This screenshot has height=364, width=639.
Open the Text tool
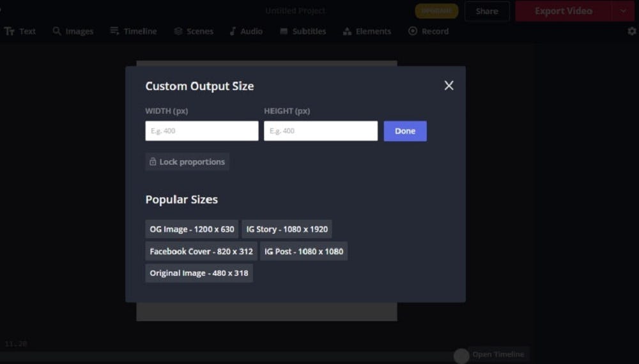pyautogui.click(x=20, y=31)
